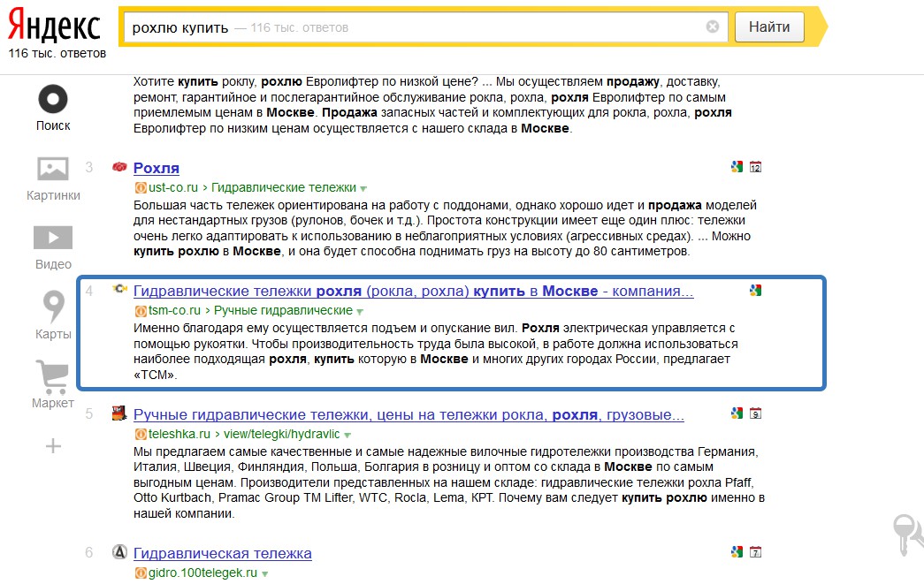Focus the search field containing рохлю купить
The height and width of the screenshot is (584, 924).
coord(425,27)
